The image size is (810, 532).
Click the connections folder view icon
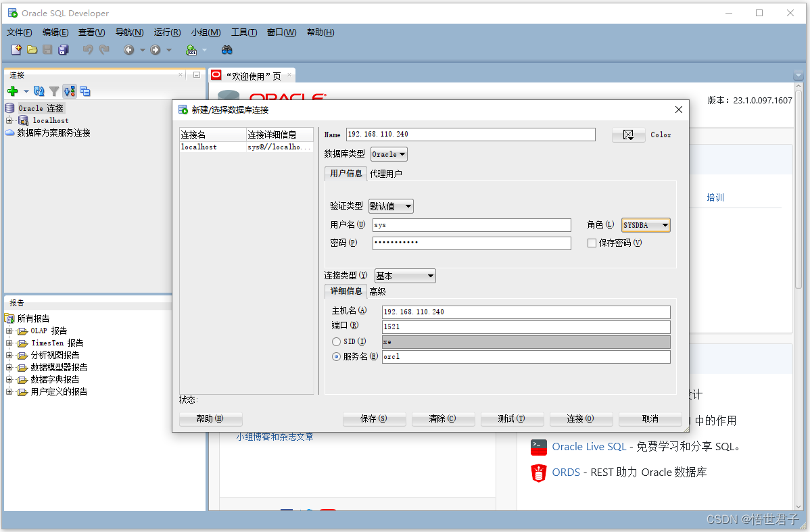tap(85, 91)
